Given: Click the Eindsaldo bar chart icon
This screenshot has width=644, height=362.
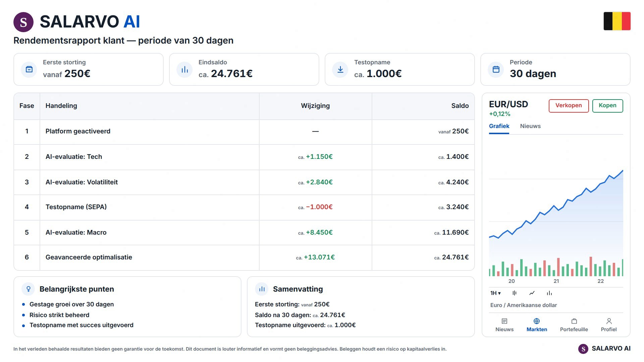Looking at the screenshot, I should (184, 69).
